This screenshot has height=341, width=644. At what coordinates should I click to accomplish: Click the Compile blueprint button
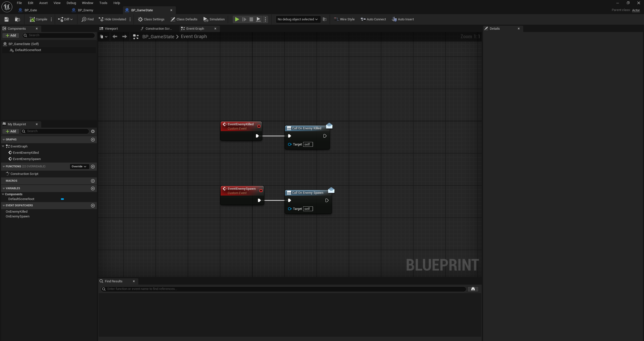(38, 19)
